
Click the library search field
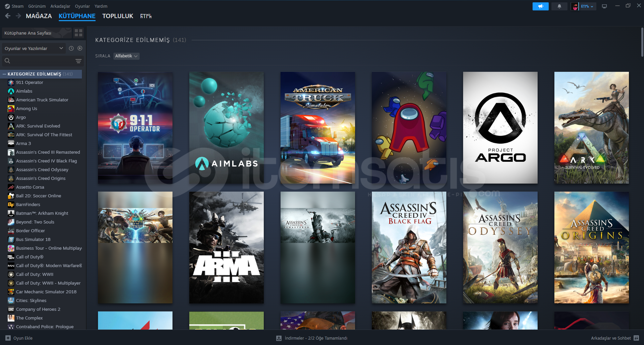(x=39, y=61)
